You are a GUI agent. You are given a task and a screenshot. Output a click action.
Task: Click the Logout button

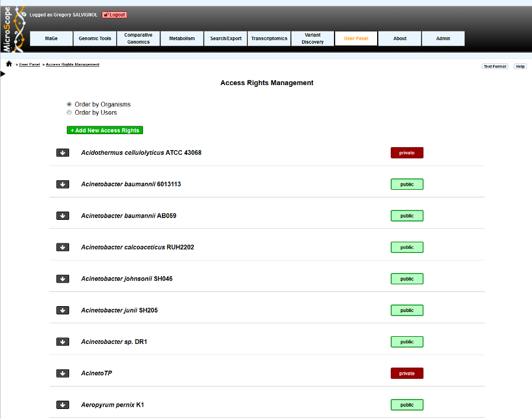click(114, 15)
